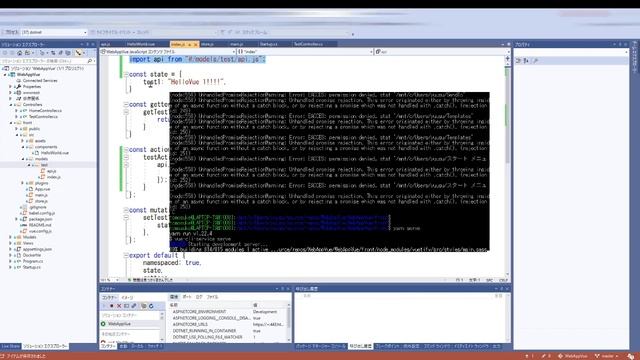Image resolution: width=640 pixels, height=360 pixels.
Task: Click the red X remove icon in Containers toolbar
Action: [119, 306]
